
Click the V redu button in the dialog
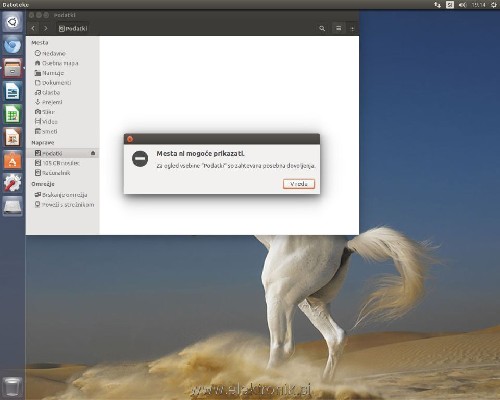click(x=299, y=184)
